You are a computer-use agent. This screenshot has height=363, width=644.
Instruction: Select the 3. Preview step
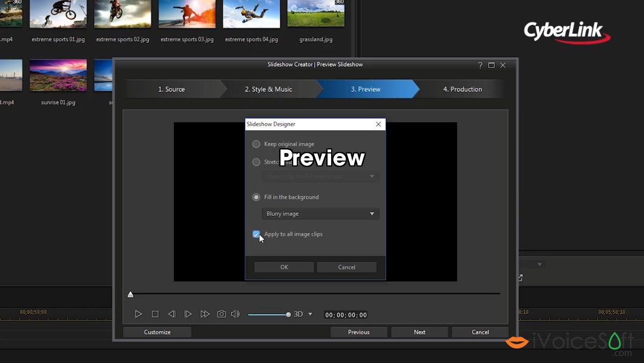366,89
